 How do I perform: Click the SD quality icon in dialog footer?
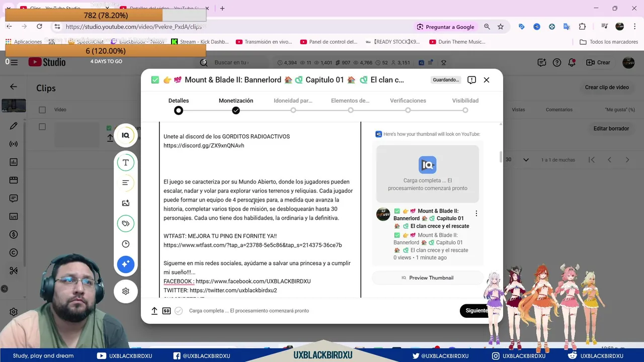tap(167, 311)
